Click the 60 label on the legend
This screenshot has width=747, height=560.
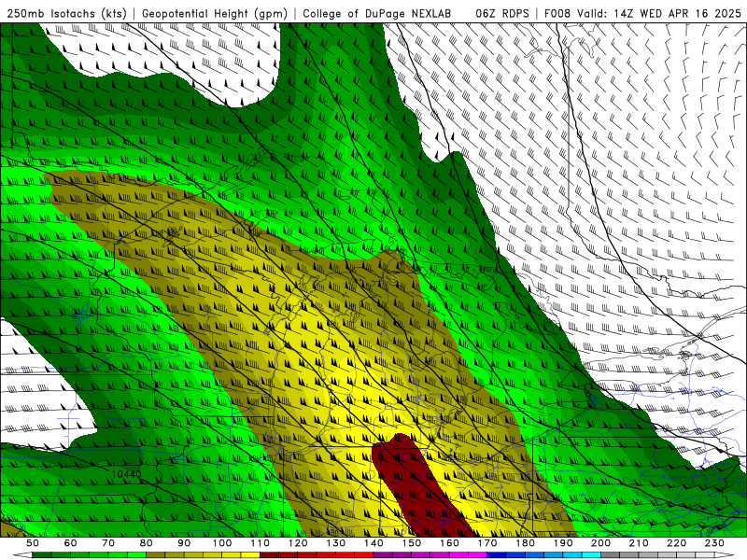pyautogui.click(x=70, y=543)
